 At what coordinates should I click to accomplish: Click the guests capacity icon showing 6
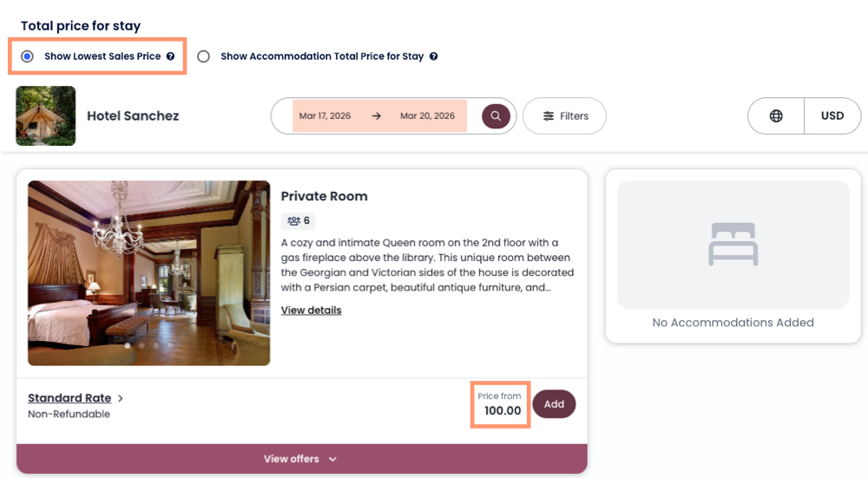tap(293, 220)
